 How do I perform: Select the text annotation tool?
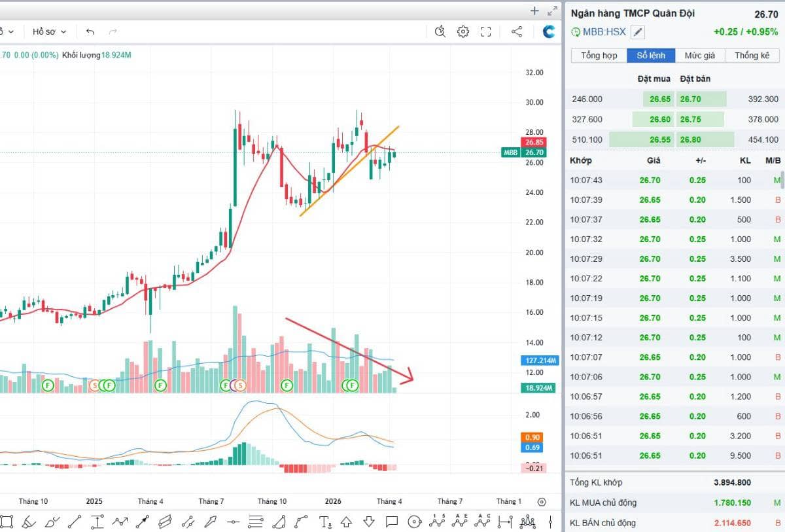[x=325, y=522]
